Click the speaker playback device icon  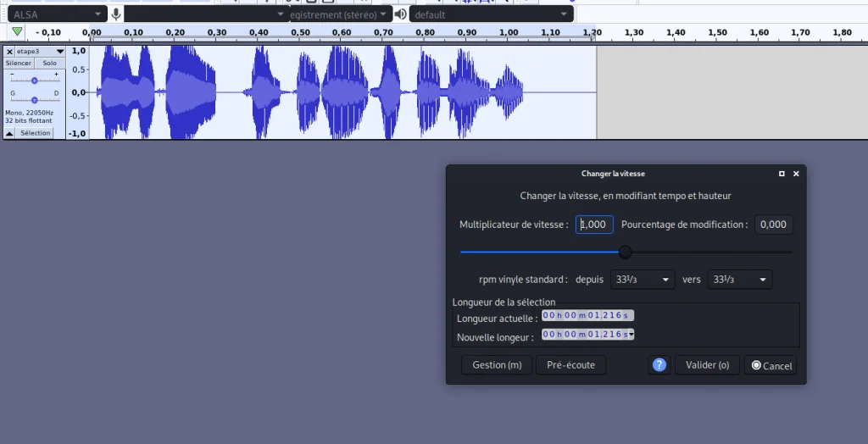400,14
